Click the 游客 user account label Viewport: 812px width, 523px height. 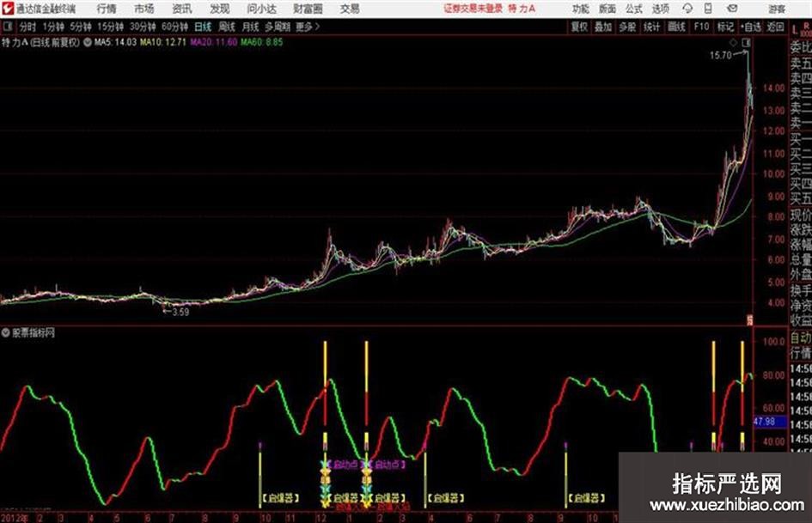click(776, 9)
